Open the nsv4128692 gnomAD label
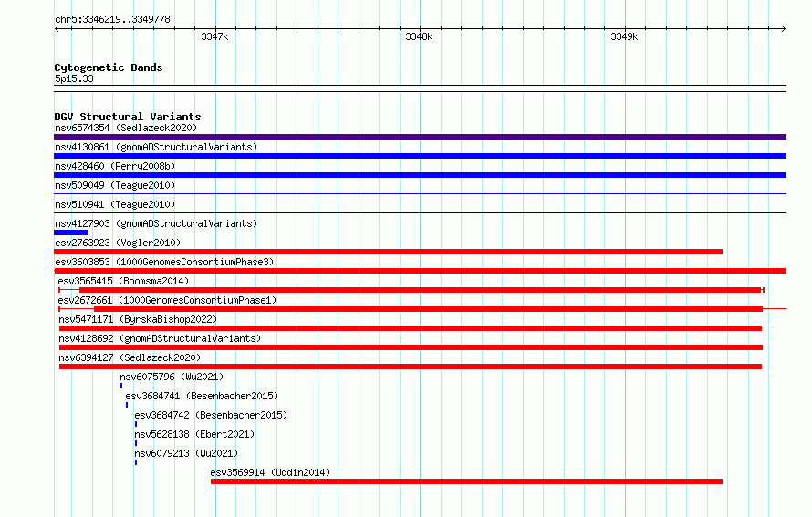 pyautogui.click(x=160, y=338)
